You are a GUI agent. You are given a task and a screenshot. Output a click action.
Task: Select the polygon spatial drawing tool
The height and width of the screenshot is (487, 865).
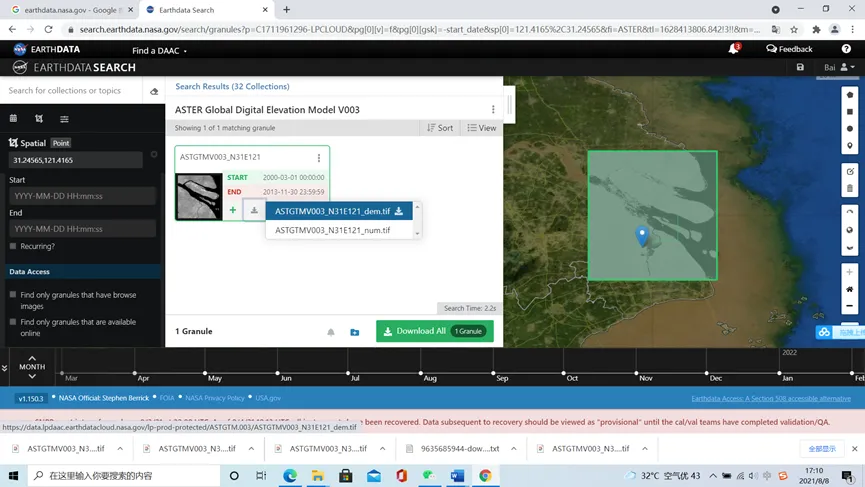pos(850,95)
